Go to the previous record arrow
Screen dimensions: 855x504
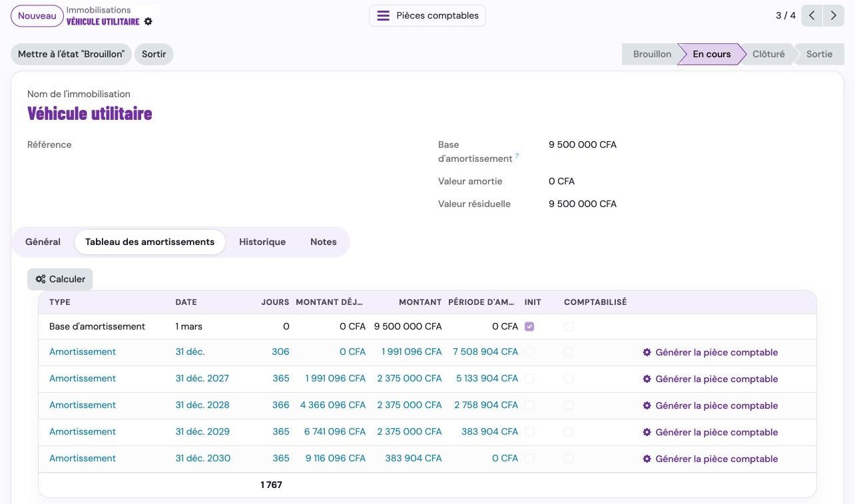812,15
